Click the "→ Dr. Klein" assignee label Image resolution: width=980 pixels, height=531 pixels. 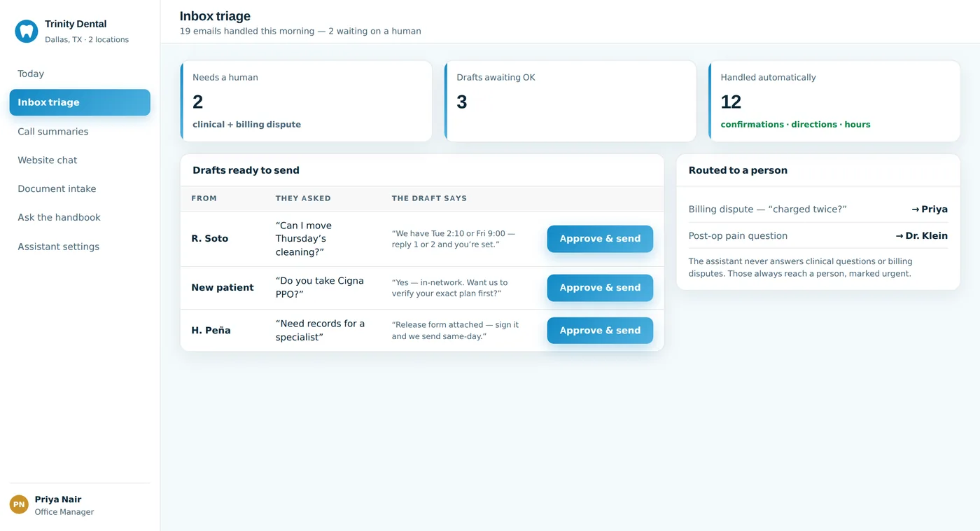pyautogui.click(x=922, y=236)
